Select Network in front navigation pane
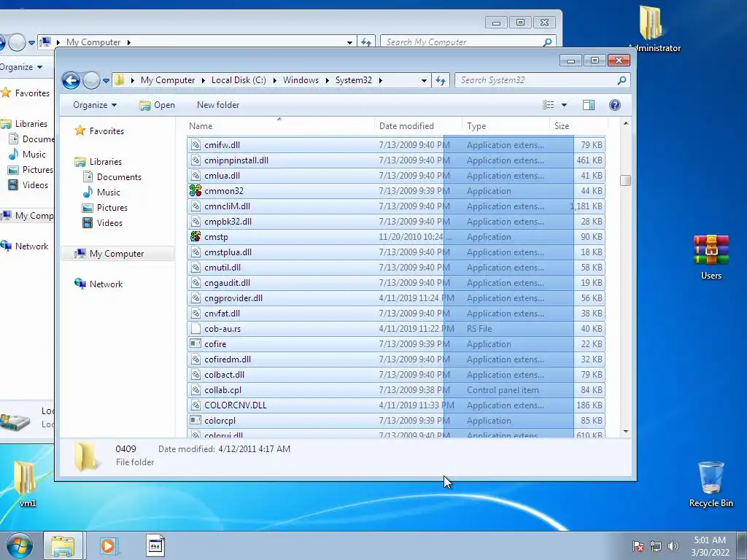747x560 pixels. 106,284
